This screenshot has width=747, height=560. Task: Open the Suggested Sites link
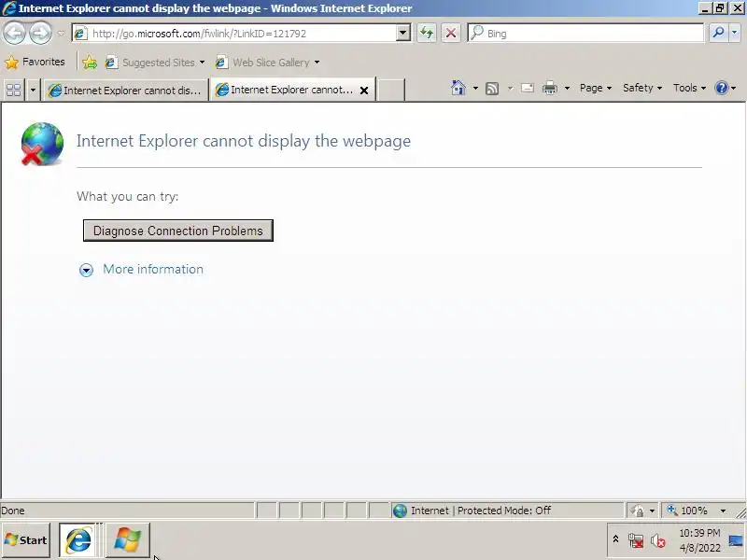[x=154, y=63]
